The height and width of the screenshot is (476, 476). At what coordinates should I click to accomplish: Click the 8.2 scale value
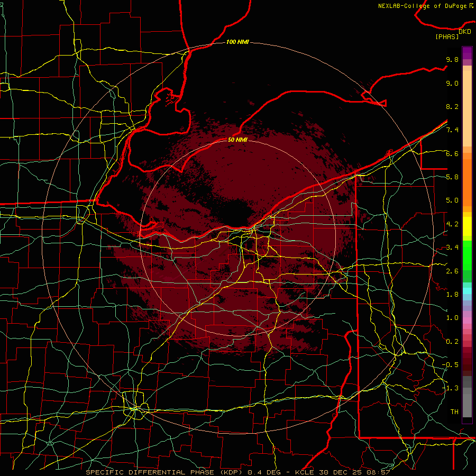pos(452,106)
